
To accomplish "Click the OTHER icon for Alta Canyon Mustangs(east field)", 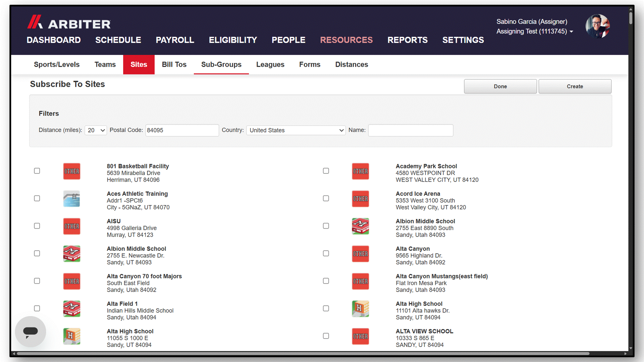I will tap(361, 281).
